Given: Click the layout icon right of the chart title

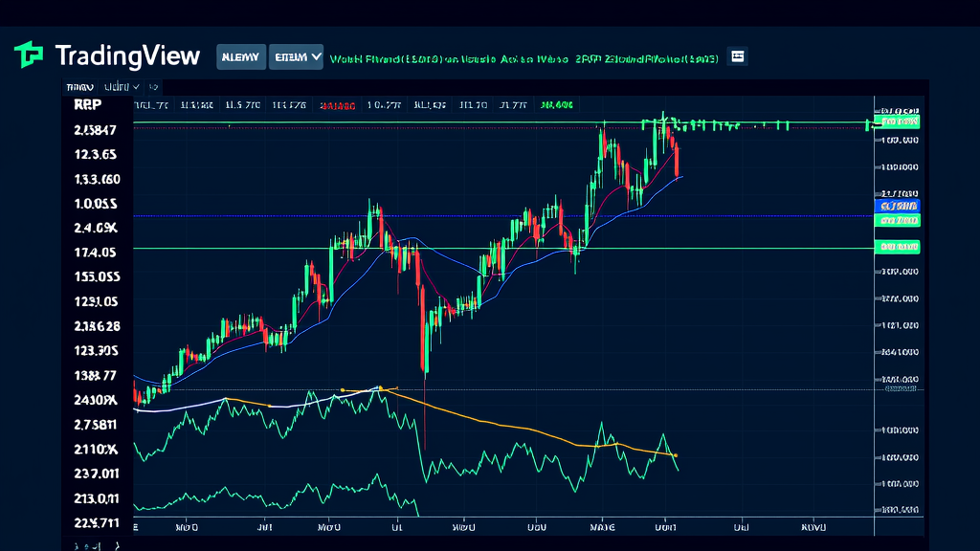Looking at the screenshot, I should point(737,56).
